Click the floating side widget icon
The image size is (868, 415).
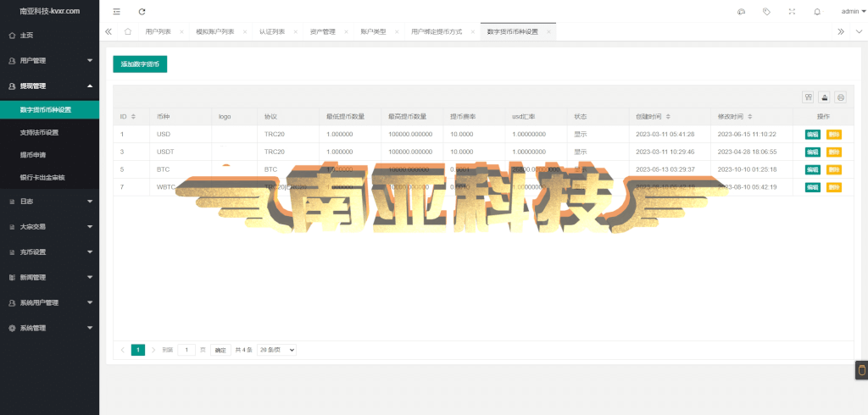(861, 370)
